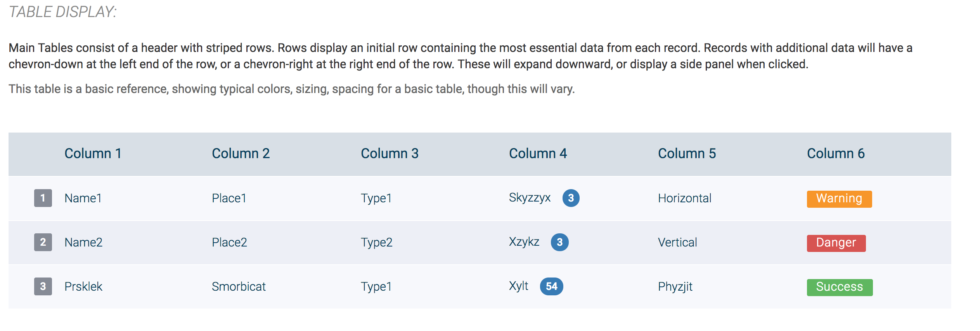Click the blue 3 badge beside Skyzzyx
Viewport: 980px width, 331px height.
(x=571, y=198)
